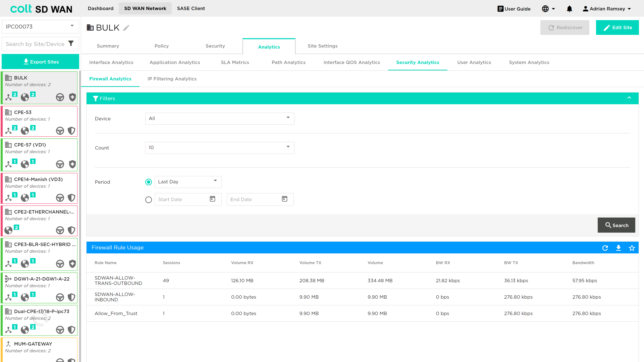The width and height of the screenshot is (644, 362).
Task: Click the filter funnel icon in site search
Action: (x=71, y=43)
